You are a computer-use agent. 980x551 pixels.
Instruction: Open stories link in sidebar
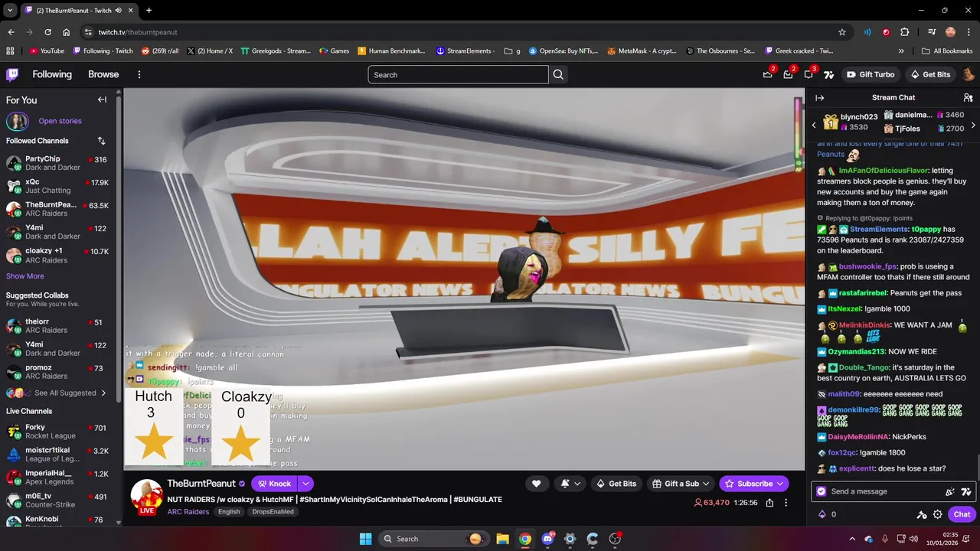(x=60, y=121)
